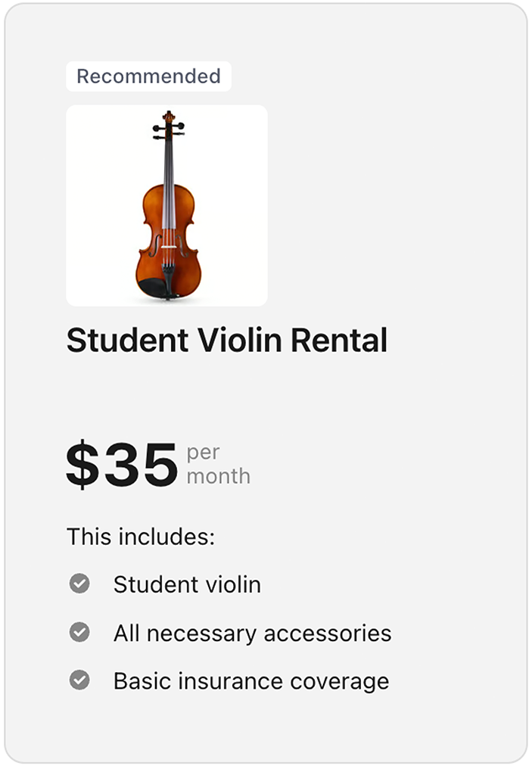Click the checkmark icon beside All necessary accessories

pos(79,632)
